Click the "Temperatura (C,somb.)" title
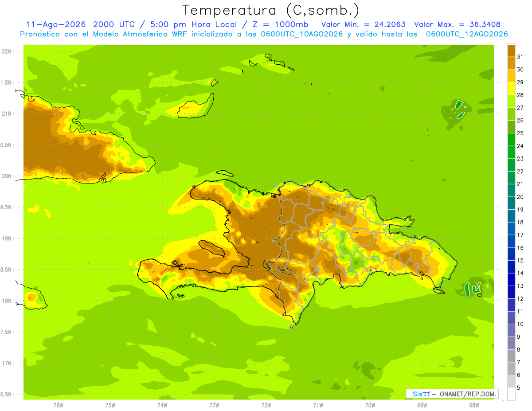Screen dimensions: 532x411 [x=271, y=10]
